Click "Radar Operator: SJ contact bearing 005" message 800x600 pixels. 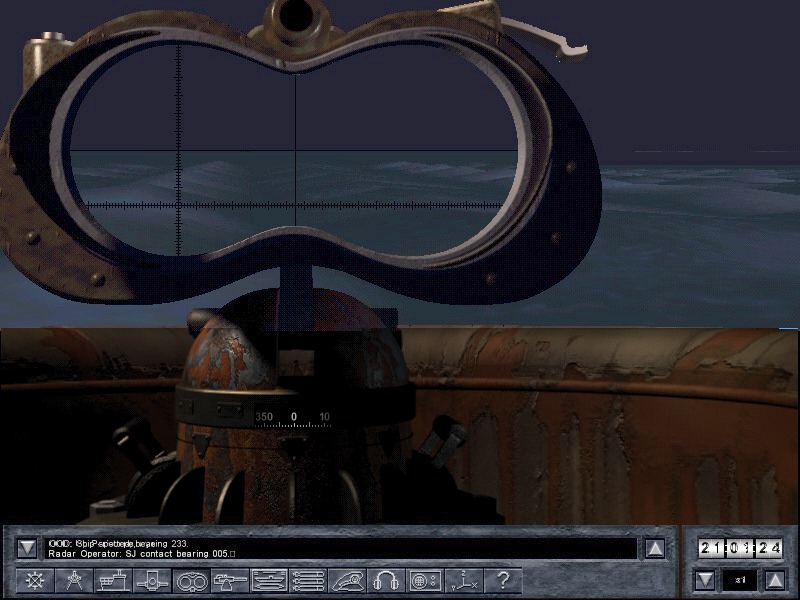click(x=142, y=554)
